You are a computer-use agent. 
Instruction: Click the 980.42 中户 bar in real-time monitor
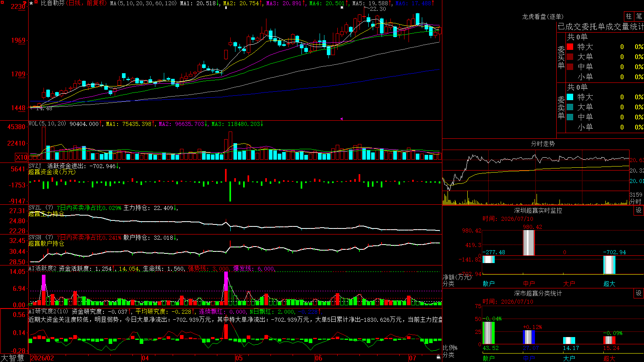[529, 243]
